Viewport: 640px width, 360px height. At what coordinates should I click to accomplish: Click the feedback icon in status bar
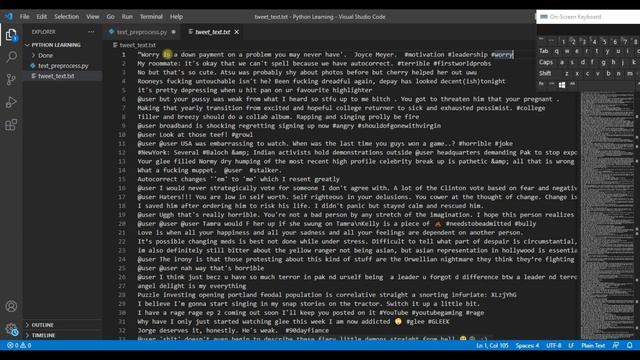tap(616, 345)
